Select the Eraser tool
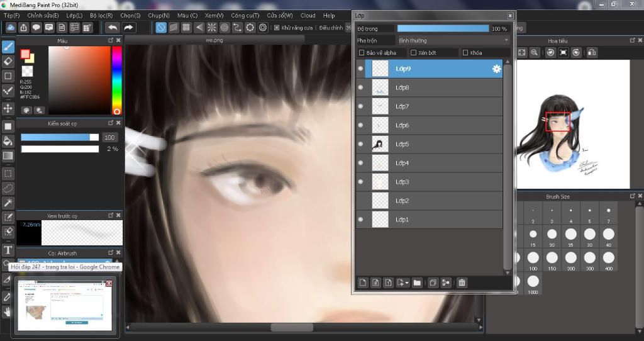Viewport: 644px width, 341px height. click(8, 61)
